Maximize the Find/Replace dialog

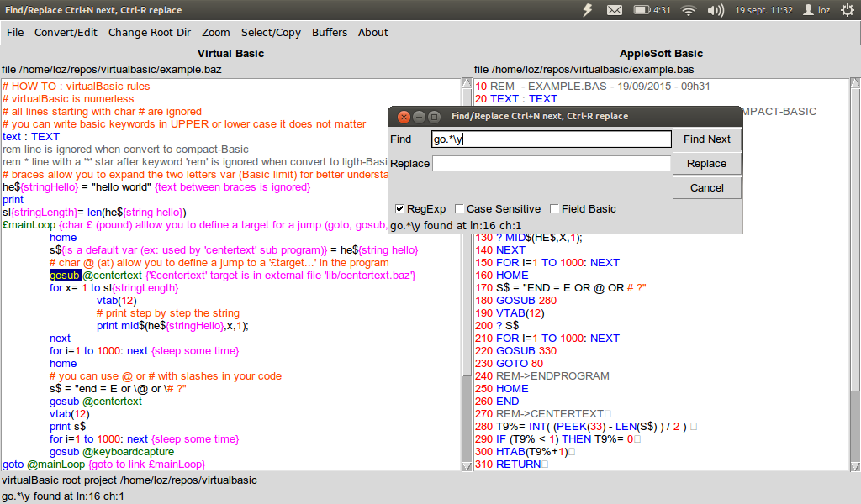tap(435, 116)
